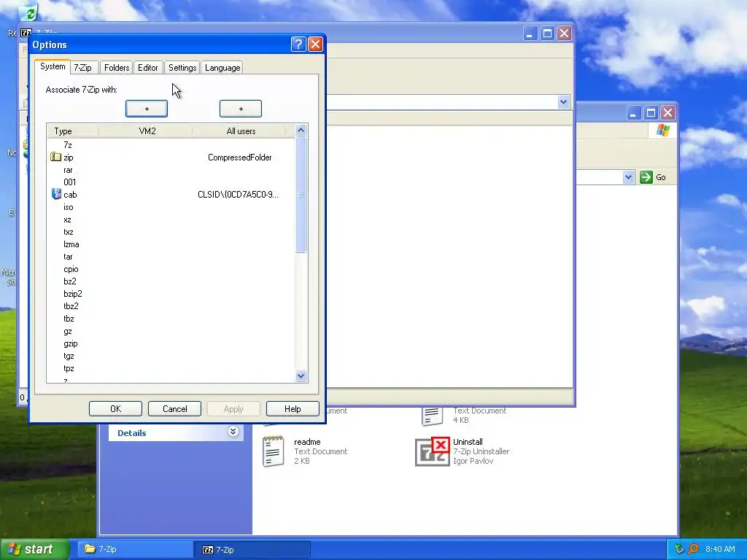Select the tar file type row
This screenshot has height=560, width=747.
coord(171,257)
